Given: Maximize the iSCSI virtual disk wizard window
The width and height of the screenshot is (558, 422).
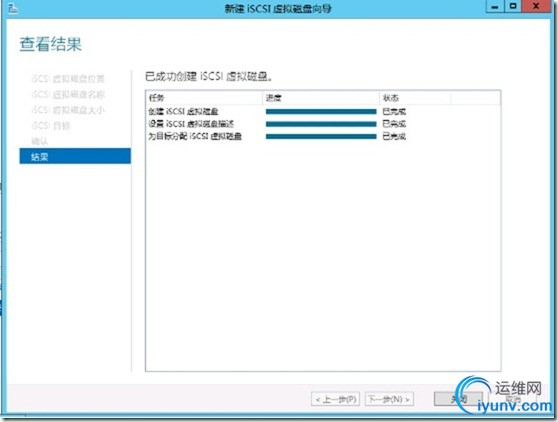Looking at the screenshot, I should (x=513, y=6).
